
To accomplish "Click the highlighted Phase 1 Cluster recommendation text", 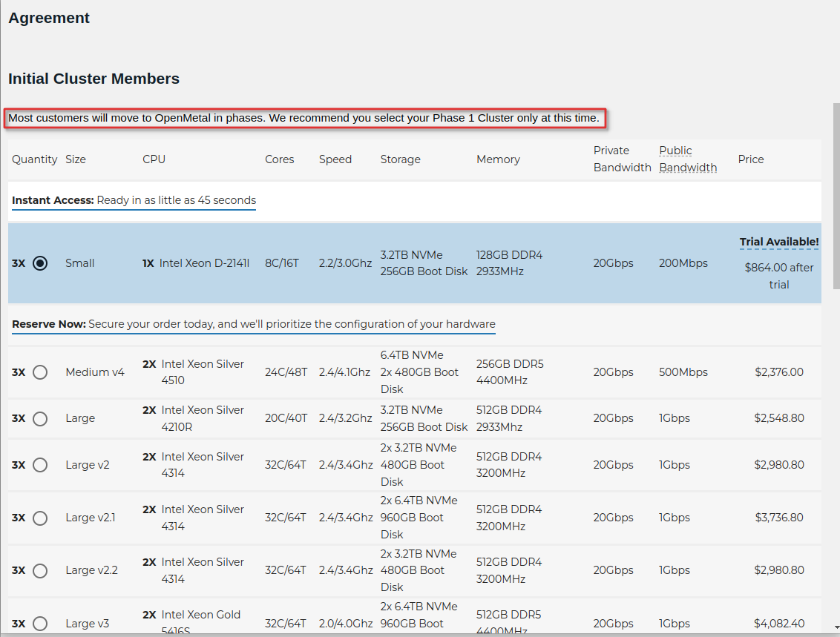I will tap(303, 118).
